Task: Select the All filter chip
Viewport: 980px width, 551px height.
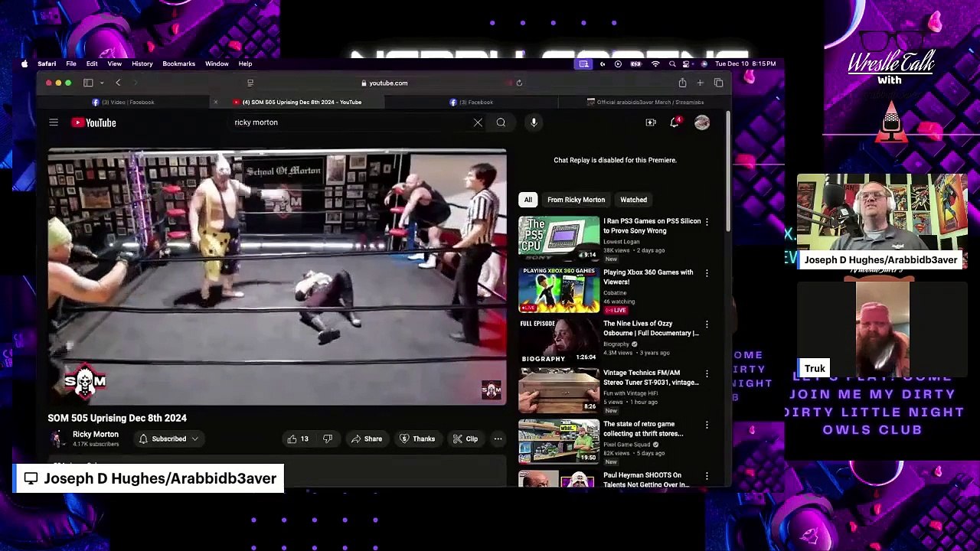Action: 528,200
